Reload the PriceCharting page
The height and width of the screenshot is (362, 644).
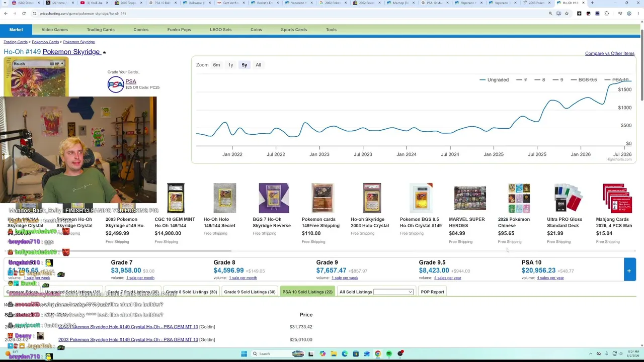pos(24,14)
